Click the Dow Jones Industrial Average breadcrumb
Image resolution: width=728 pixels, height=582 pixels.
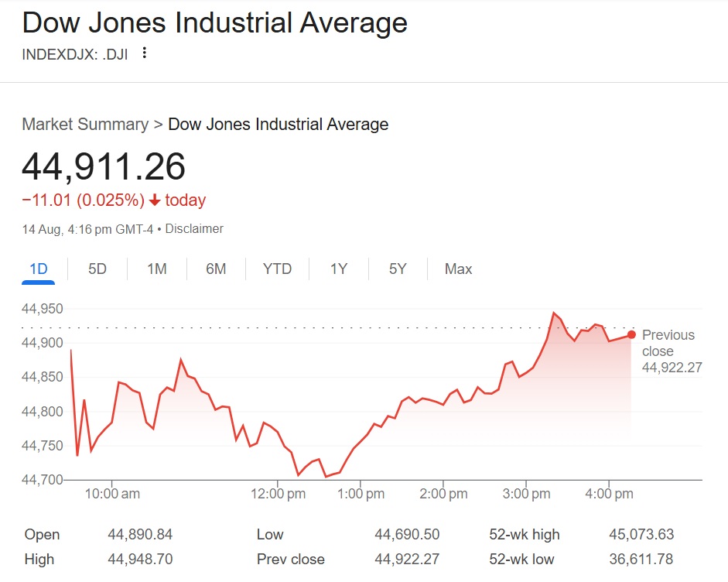tap(278, 124)
